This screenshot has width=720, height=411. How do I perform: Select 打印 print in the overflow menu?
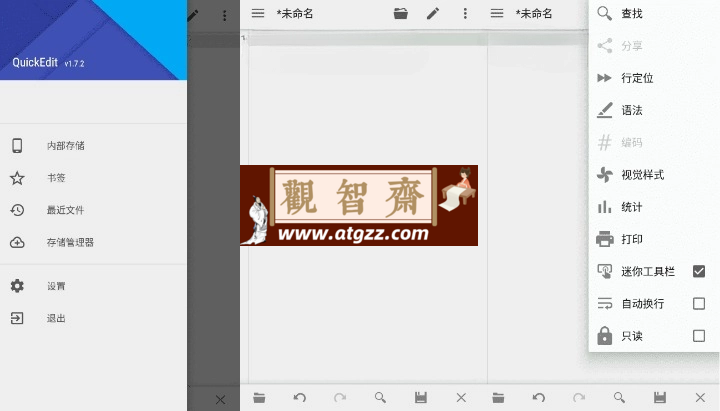(654, 239)
